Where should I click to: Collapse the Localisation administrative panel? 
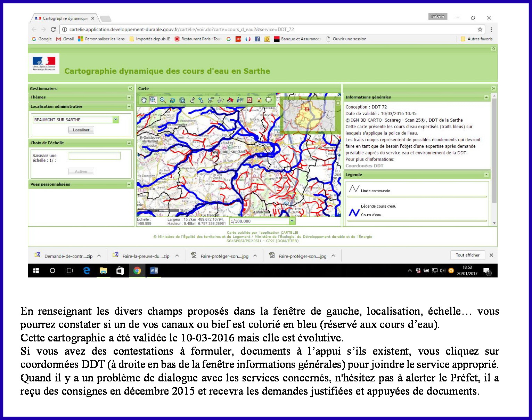pyautogui.click(x=129, y=107)
